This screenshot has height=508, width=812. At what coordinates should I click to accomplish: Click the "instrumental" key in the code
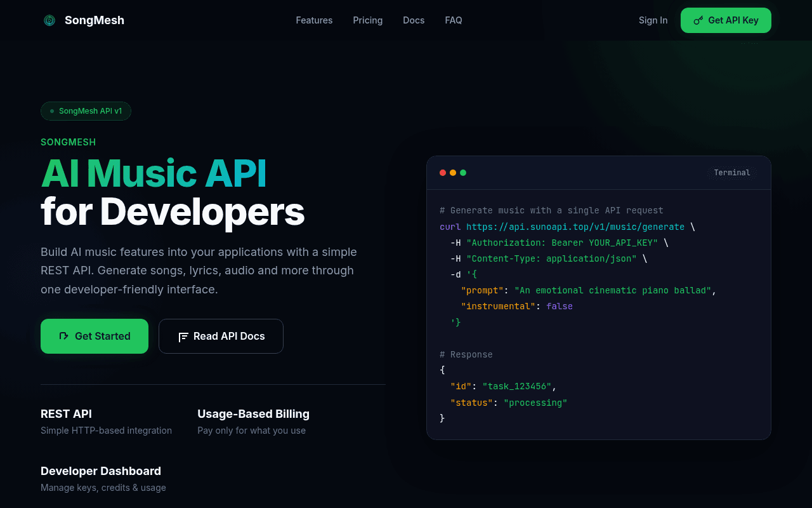click(x=498, y=306)
